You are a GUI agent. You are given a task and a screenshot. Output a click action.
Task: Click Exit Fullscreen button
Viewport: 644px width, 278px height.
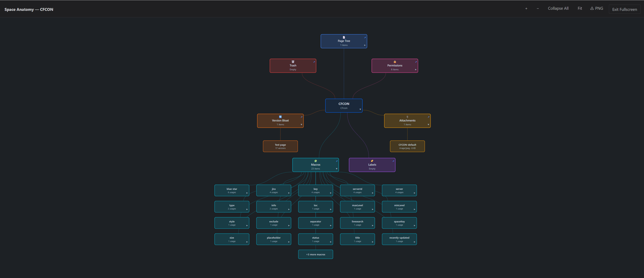coord(625,9)
